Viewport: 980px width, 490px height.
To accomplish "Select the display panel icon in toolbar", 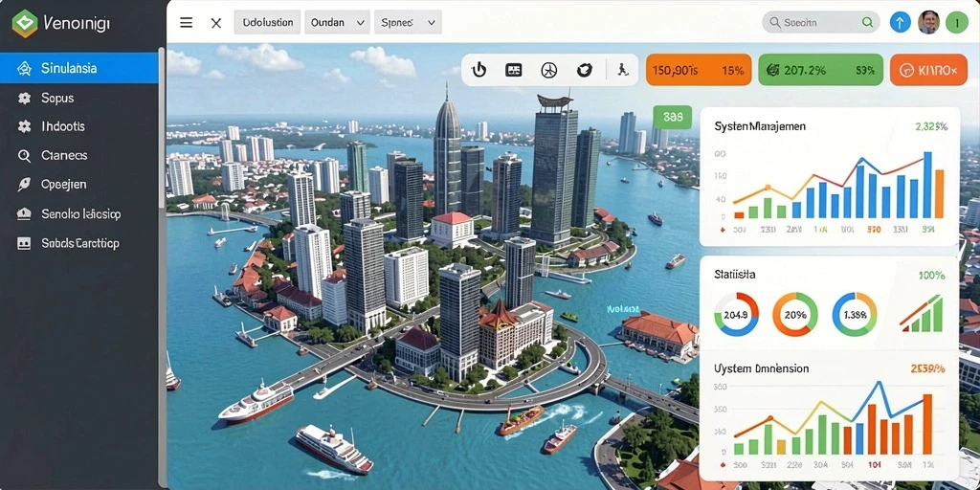I will pos(514,70).
